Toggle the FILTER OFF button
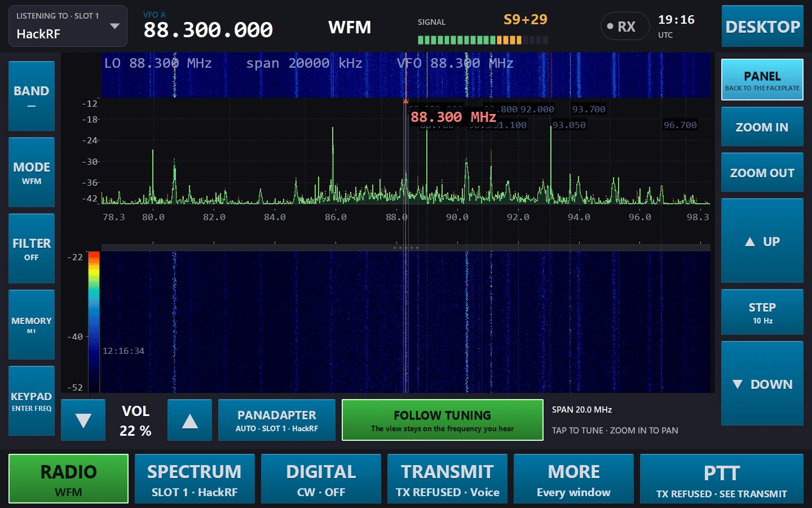This screenshot has height=508, width=812. [x=32, y=248]
